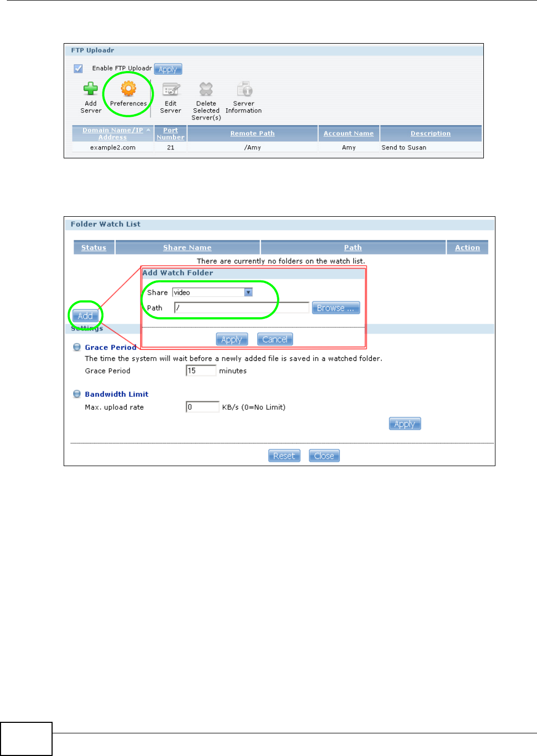The width and height of the screenshot is (537, 756).
Task: Click the Browse button for Path
Action: pyautogui.click(x=336, y=308)
